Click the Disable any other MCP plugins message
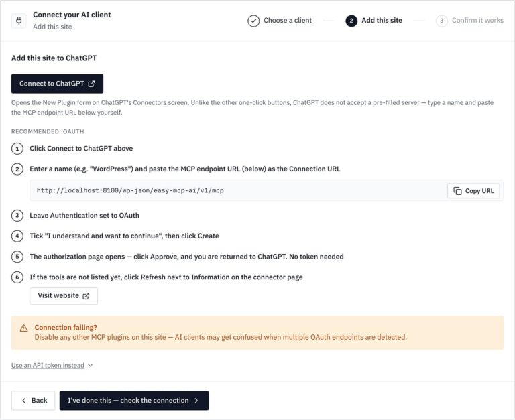Image resolution: width=515 pixels, height=420 pixels. (221, 338)
